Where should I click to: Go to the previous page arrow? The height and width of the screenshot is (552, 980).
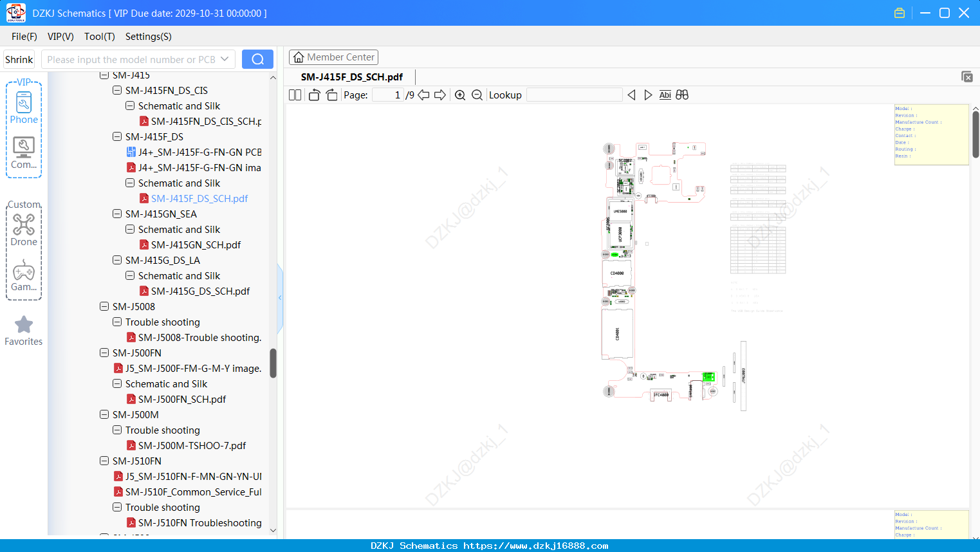tap(423, 95)
